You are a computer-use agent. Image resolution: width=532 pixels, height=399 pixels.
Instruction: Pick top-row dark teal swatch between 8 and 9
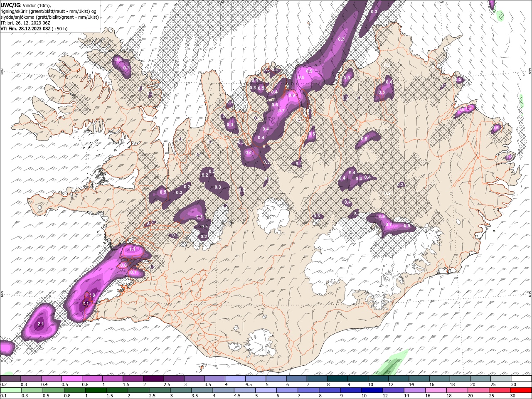(x=337, y=379)
